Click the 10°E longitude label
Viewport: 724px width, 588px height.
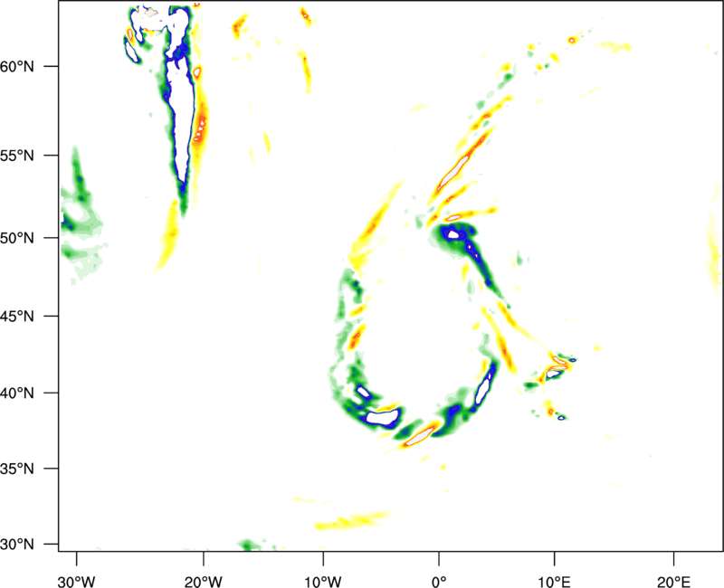click(554, 582)
